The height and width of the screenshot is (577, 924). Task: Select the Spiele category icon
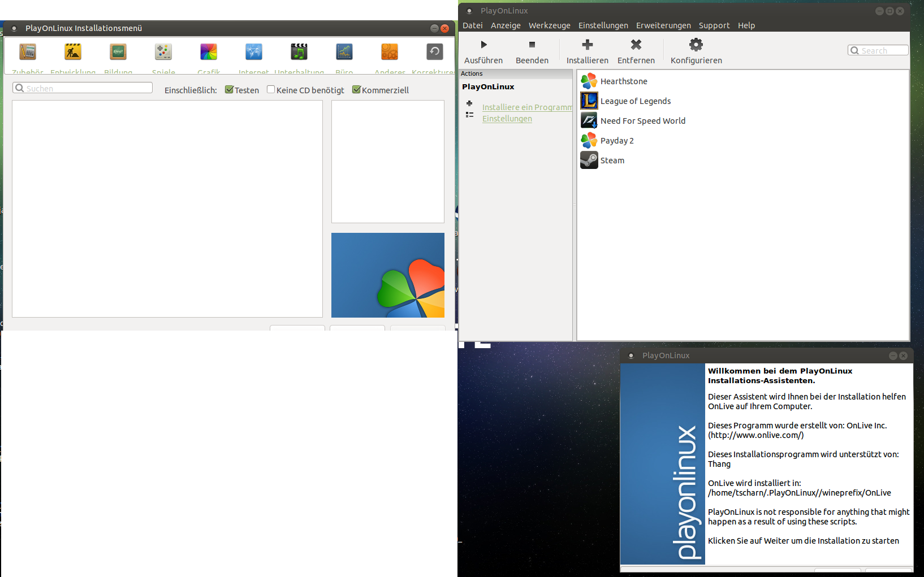pos(163,52)
